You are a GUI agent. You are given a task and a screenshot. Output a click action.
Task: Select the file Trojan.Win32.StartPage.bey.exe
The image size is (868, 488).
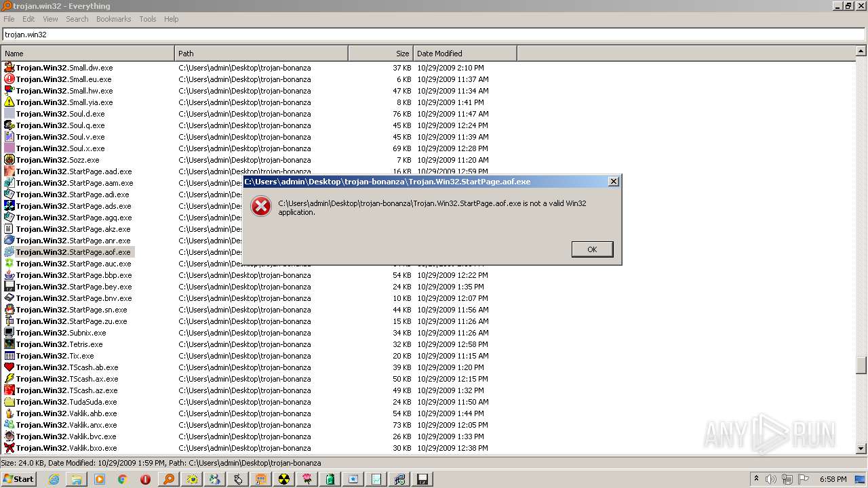74,287
